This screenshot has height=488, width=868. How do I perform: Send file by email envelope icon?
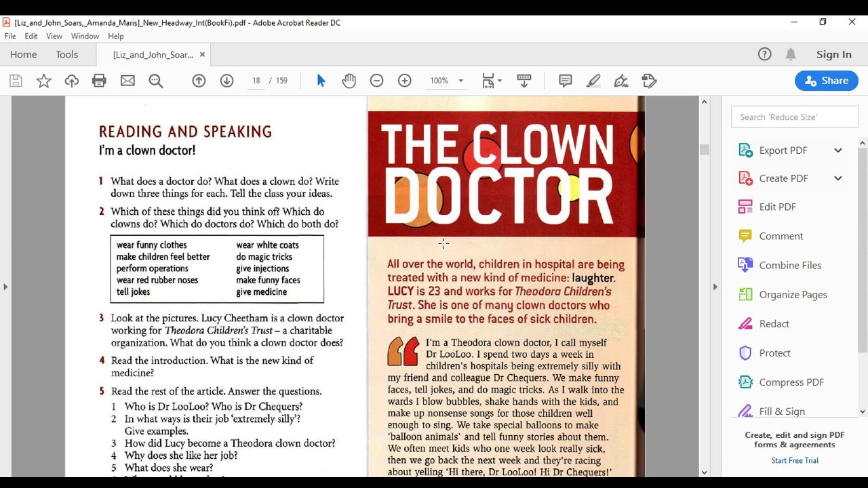coord(127,81)
